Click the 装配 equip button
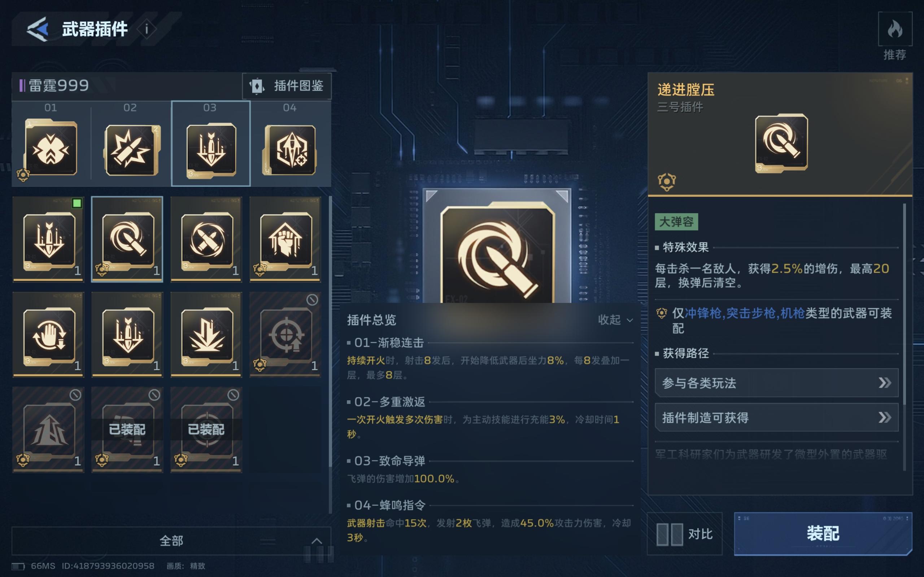This screenshot has height=577, width=924. click(823, 533)
